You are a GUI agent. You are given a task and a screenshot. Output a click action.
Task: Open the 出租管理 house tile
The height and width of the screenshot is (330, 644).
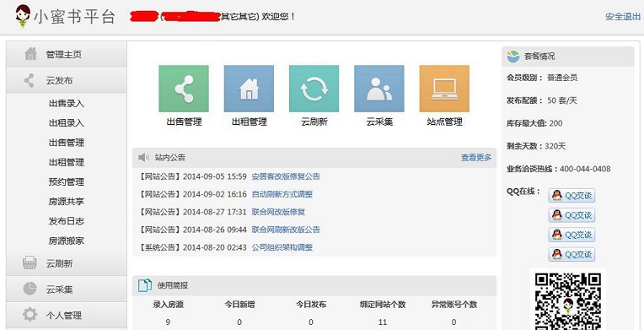(249, 89)
